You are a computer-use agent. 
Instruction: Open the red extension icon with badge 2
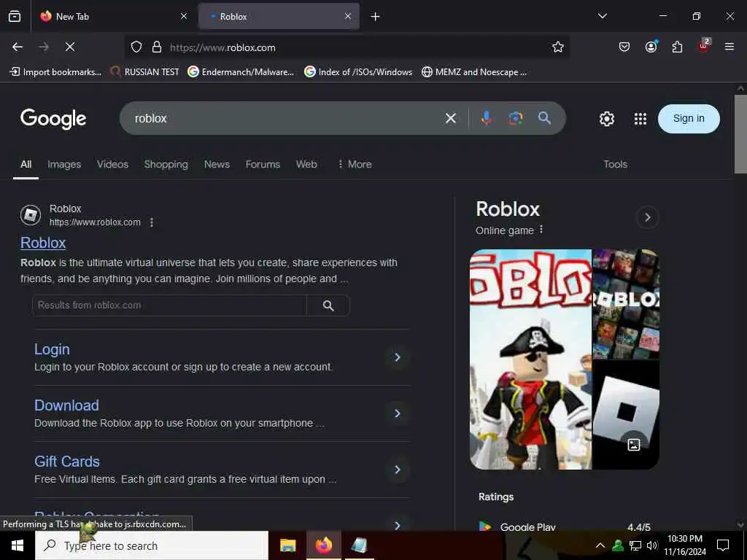click(x=704, y=46)
